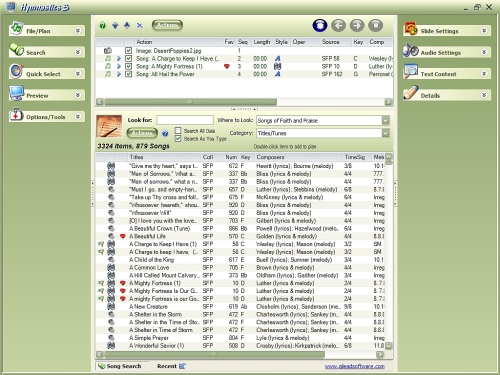Click the move item down arrow icon
This screenshot has height=375, width=500.
click(127, 26)
